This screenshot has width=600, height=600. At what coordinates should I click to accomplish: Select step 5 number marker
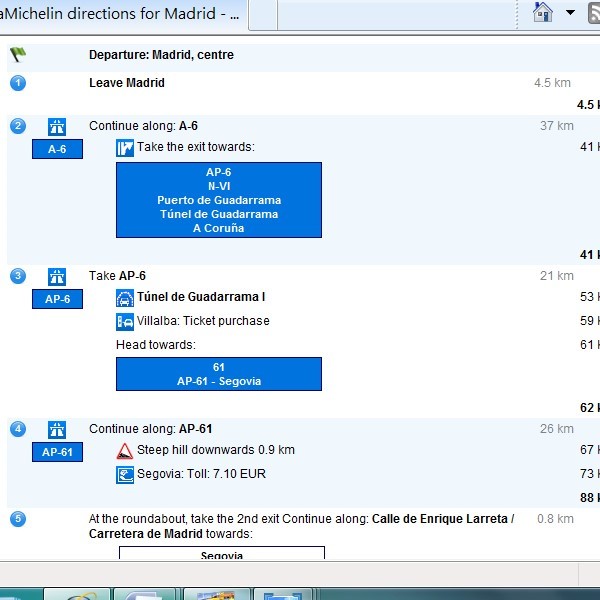click(18, 519)
